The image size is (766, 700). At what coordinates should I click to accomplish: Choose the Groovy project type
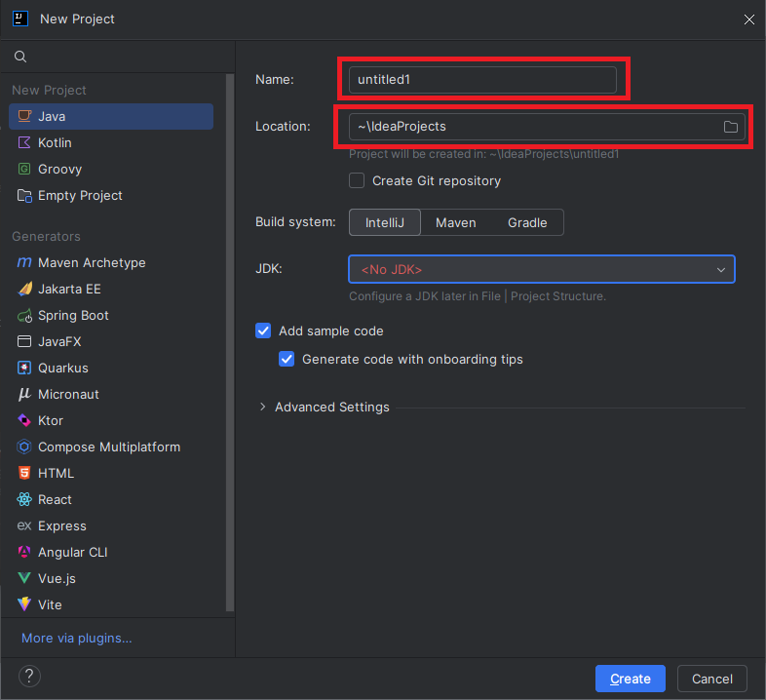pos(111,169)
